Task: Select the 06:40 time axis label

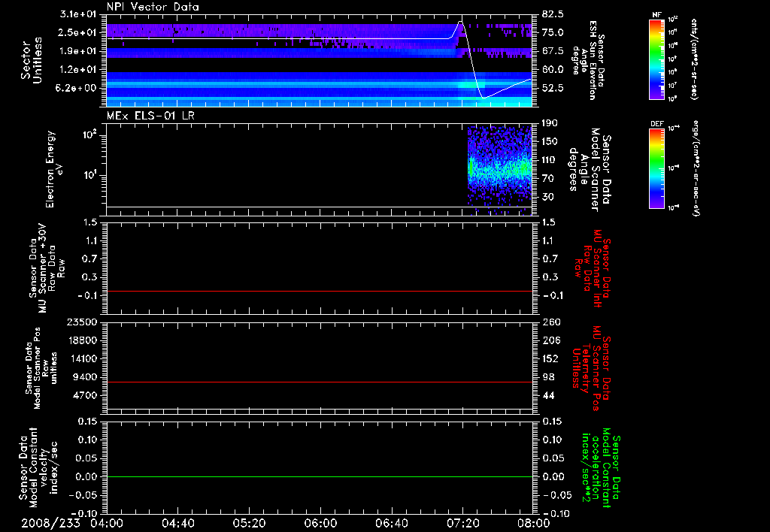Action: tap(391, 523)
